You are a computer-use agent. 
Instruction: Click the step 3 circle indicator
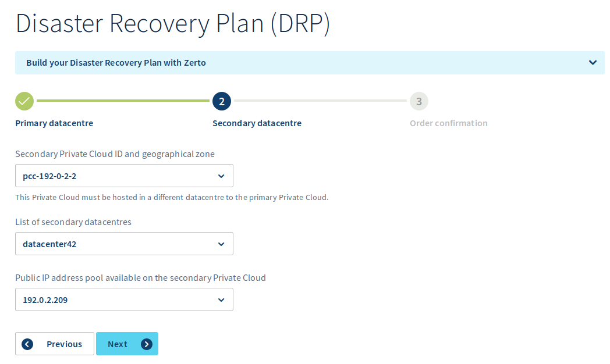[419, 101]
